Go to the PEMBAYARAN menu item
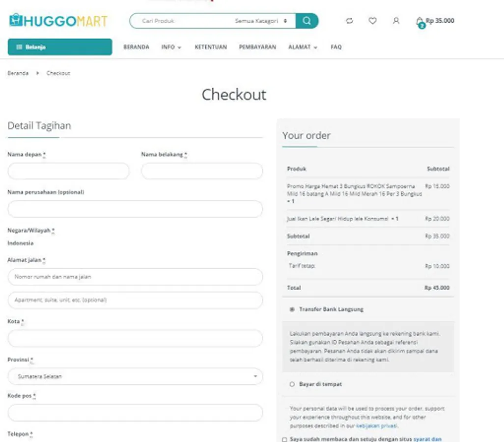The image size is (504, 442). [x=257, y=47]
